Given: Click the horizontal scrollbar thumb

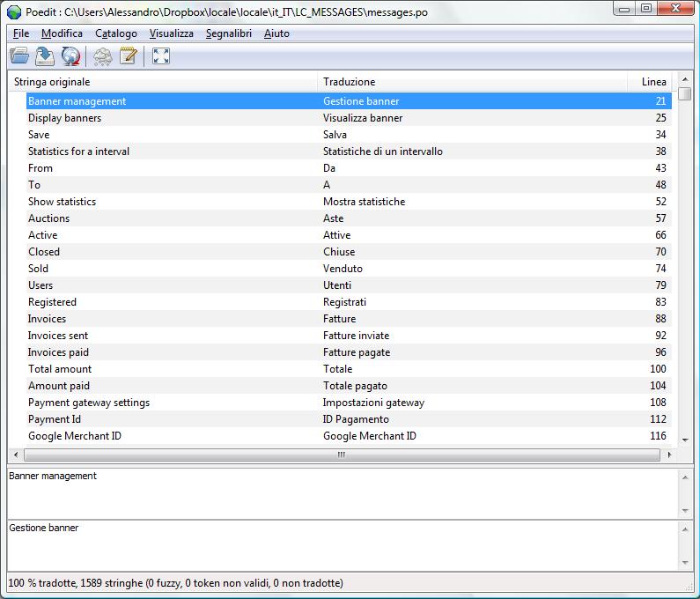Looking at the screenshot, I should [x=342, y=455].
